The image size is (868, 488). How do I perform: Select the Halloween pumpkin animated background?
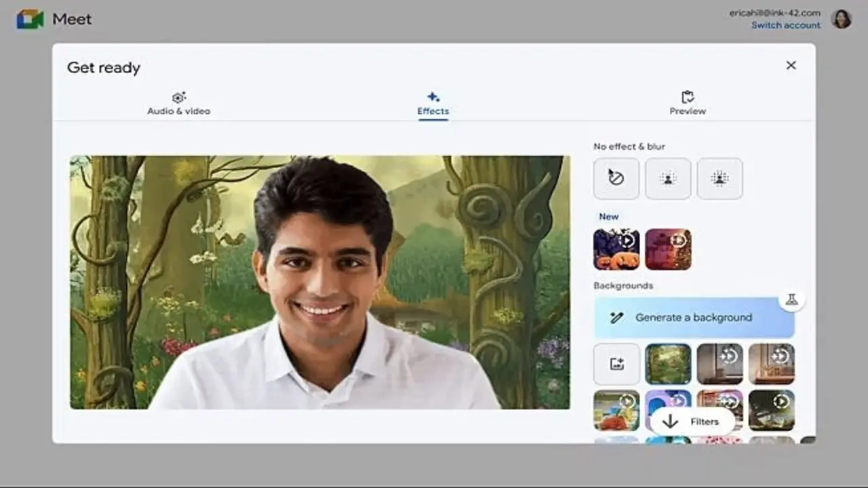(x=616, y=249)
